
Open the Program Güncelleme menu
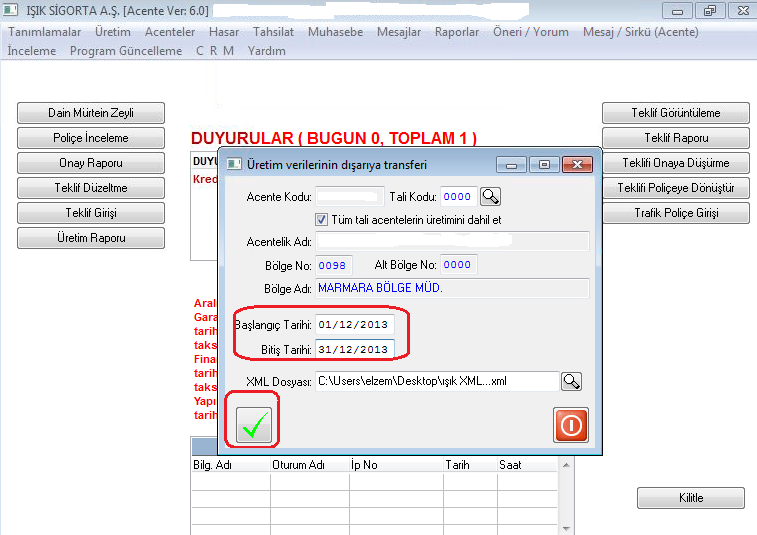[x=126, y=50]
